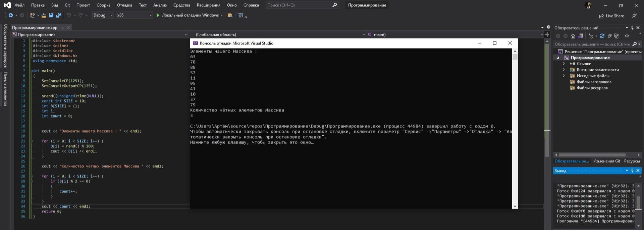Screen dimensions: 644x230
Task: Click the New Project toolbar icon
Action: 32,15
